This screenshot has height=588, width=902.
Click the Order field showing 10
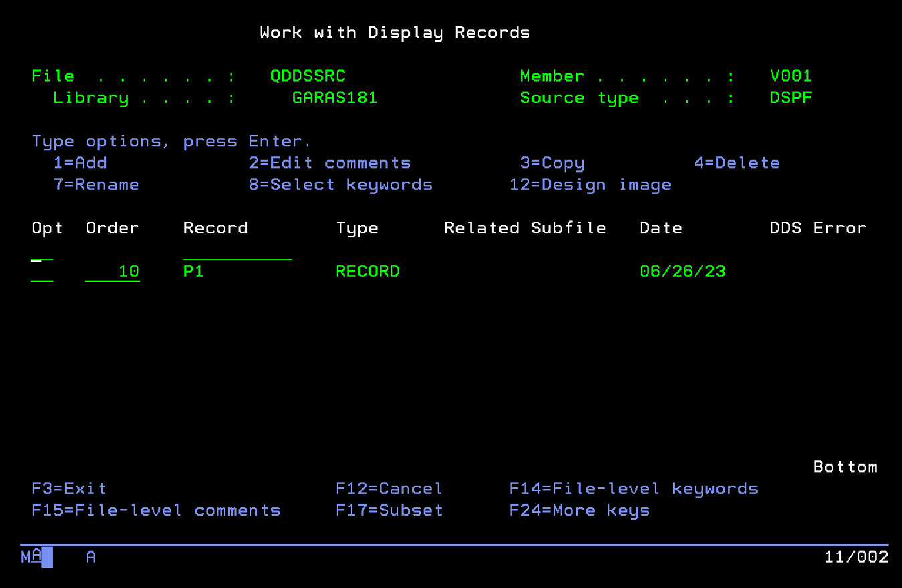[112, 272]
